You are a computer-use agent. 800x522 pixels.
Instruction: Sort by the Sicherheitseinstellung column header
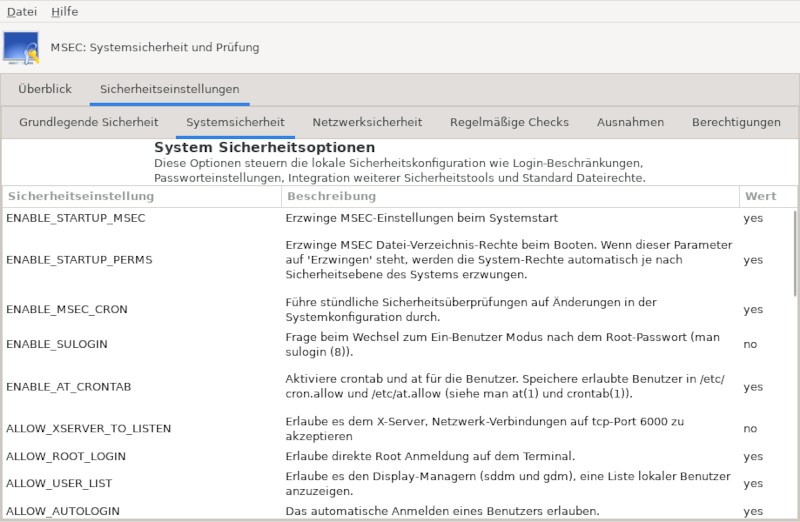(x=142, y=196)
